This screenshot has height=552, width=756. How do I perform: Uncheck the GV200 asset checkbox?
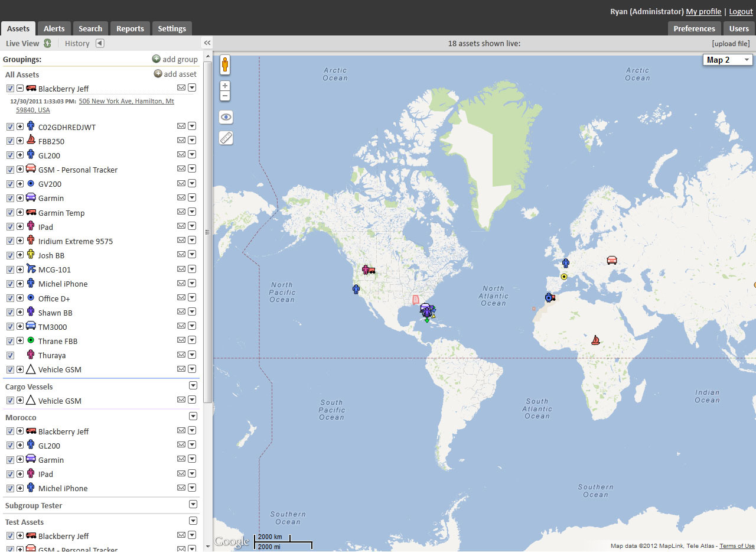pos(10,184)
